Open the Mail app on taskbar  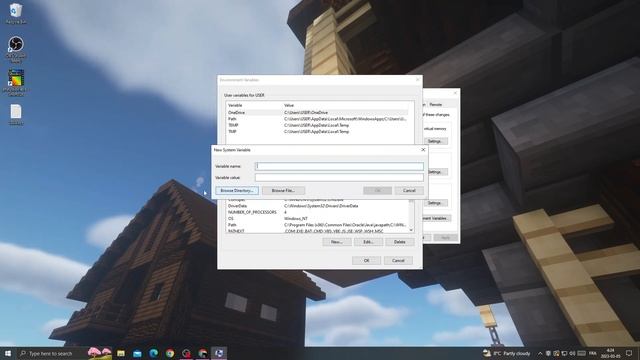click(x=137, y=353)
